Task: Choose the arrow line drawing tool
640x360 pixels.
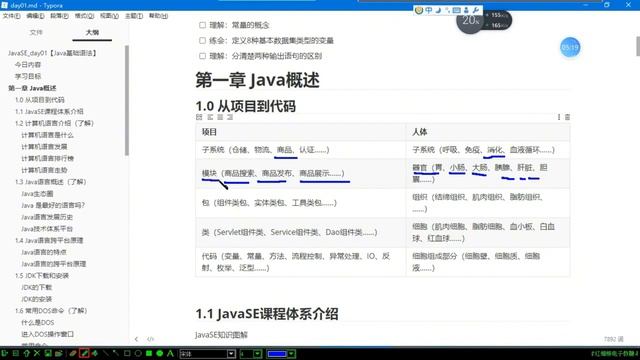Action: [x=116, y=353]
